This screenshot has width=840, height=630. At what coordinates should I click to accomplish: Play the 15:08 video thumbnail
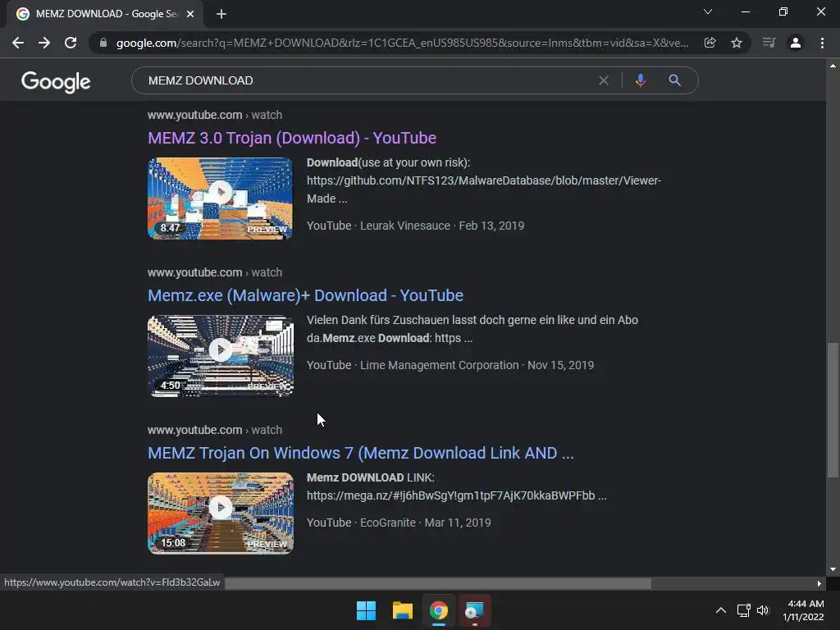click(220, 514)
